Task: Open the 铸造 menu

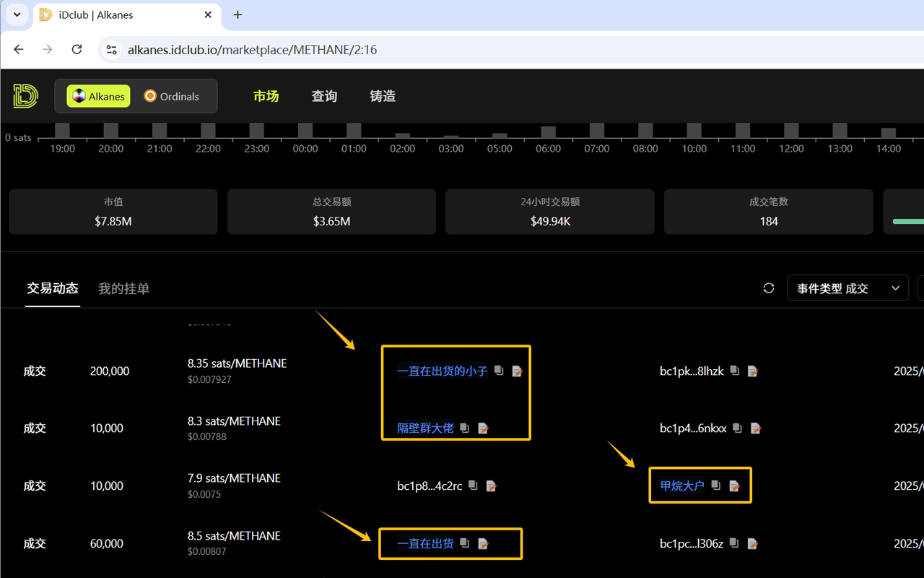Action: click(383, 96)
